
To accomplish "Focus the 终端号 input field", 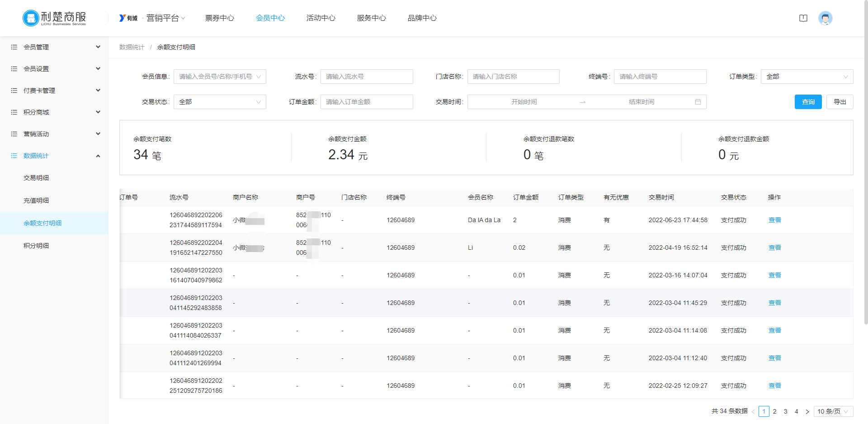I will [660, 76].
